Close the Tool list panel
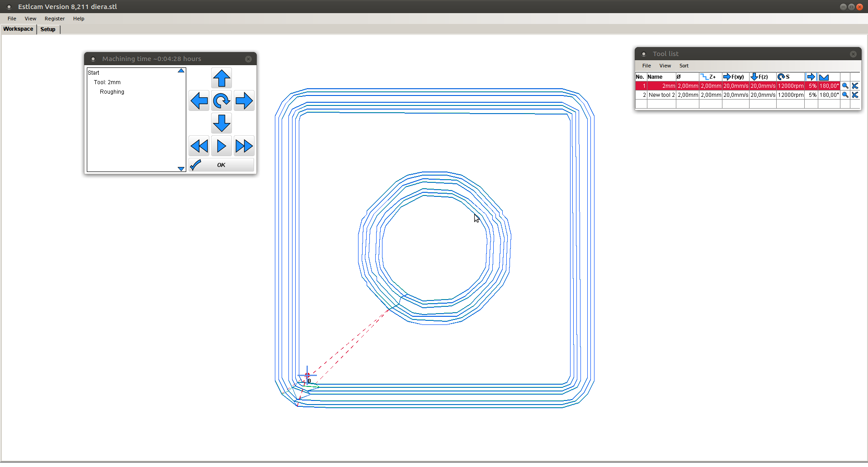The image size is (868, 467). tap(853, 54)
